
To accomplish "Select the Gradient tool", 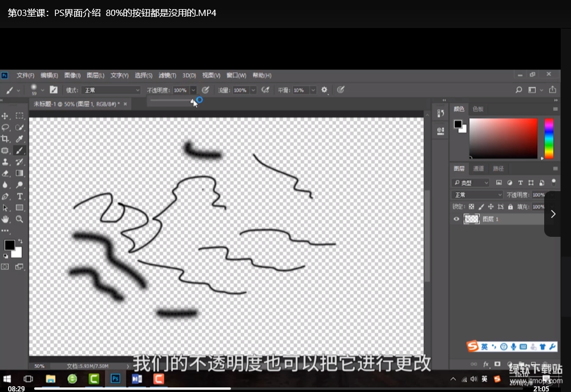I will coord(20,174).
